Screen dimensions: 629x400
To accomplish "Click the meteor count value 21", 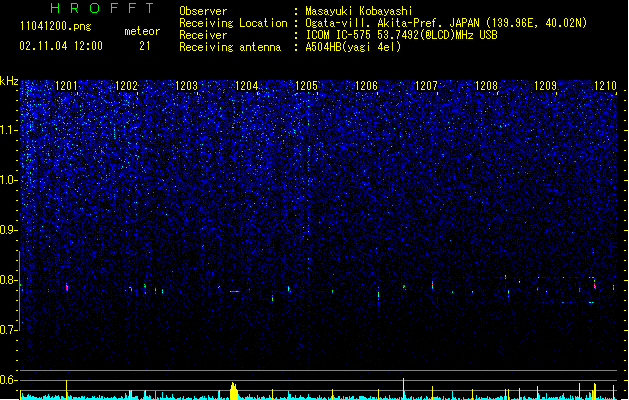I will pos(145,46).
